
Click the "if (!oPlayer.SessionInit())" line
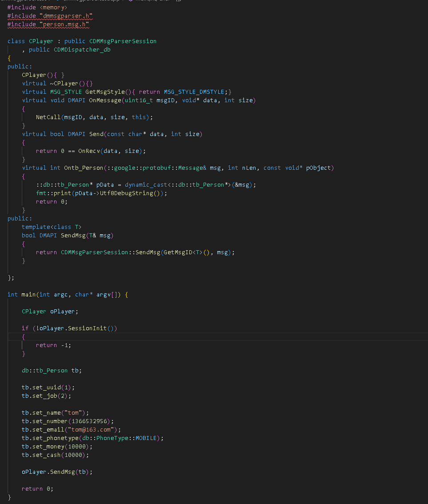tap(69, 328)
